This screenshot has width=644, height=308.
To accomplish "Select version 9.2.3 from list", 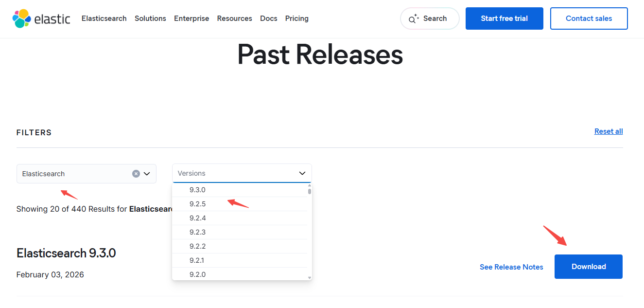I will click(x=241, y=232).
